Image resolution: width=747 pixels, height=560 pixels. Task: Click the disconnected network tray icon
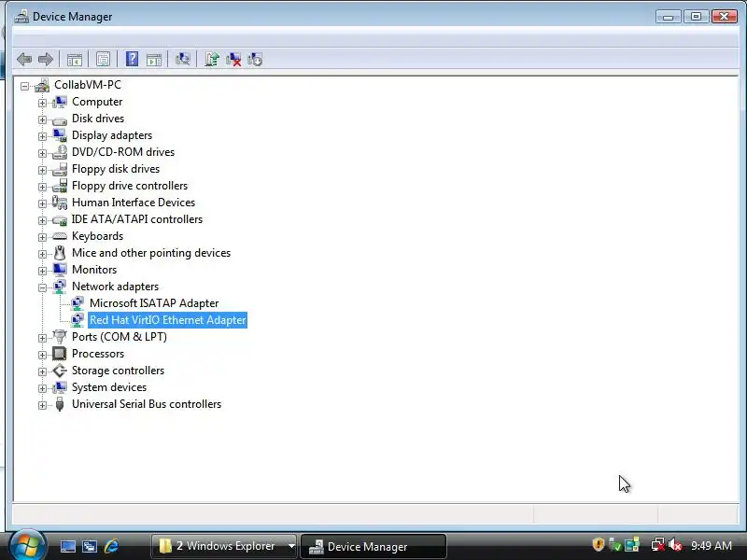658,544
